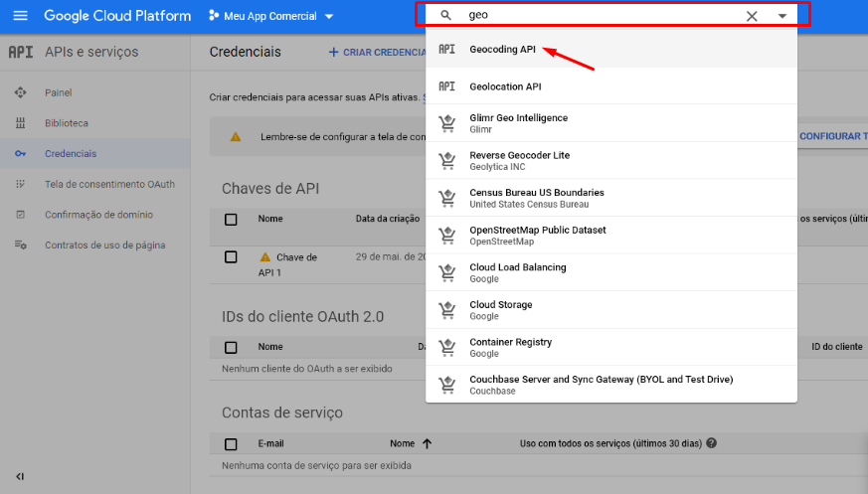This screenshot has width=868, height=494.
Task: Click the Credenciais key icon
Action: pyautogui.click(x=21, y=153)
